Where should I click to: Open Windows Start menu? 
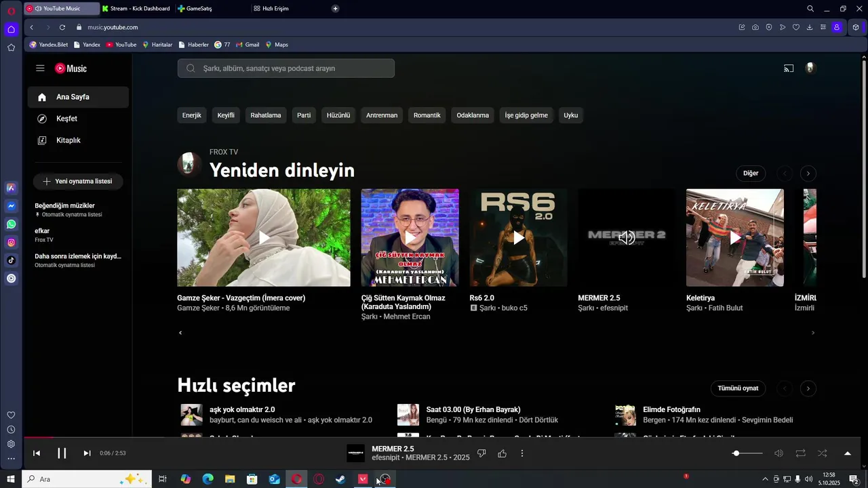(x=10, y=479)
